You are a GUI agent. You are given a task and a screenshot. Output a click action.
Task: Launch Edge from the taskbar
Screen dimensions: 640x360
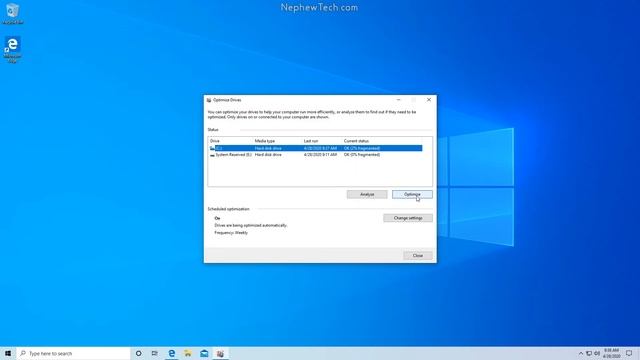coord(171,353)
